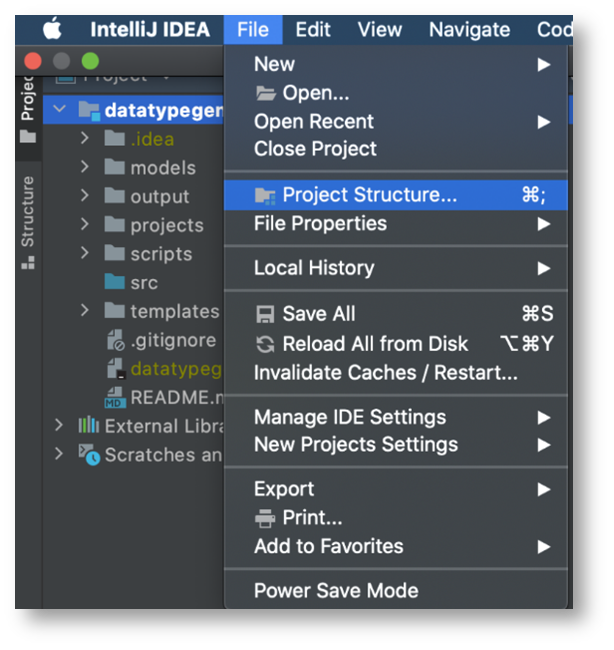Viewport: 614px width, 650px height.
Task: Expand the New submenu
Action: point(396,64)
